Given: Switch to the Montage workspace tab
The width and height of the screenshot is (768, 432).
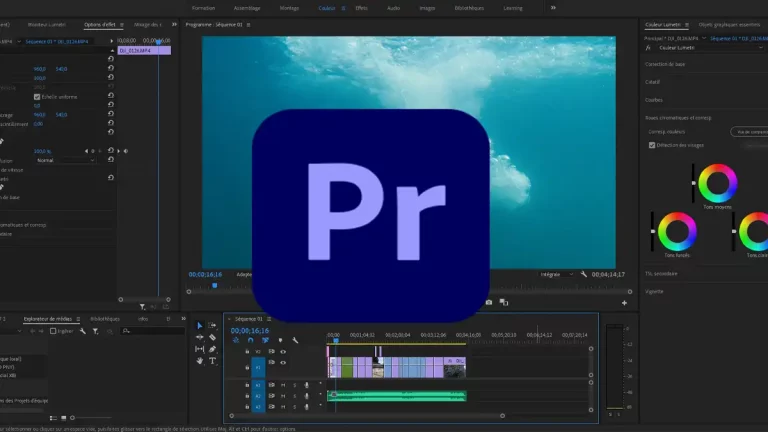Looking at the screenshot, I should 289,7.
